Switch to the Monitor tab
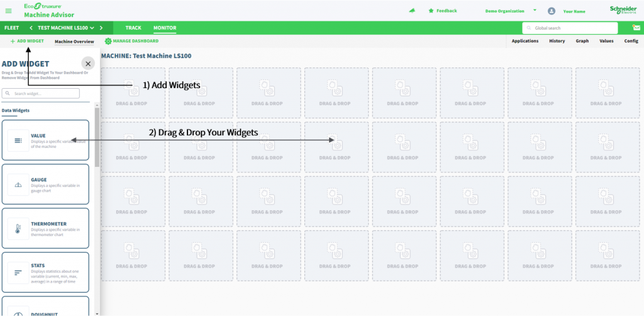 click(x=165, y=28)
